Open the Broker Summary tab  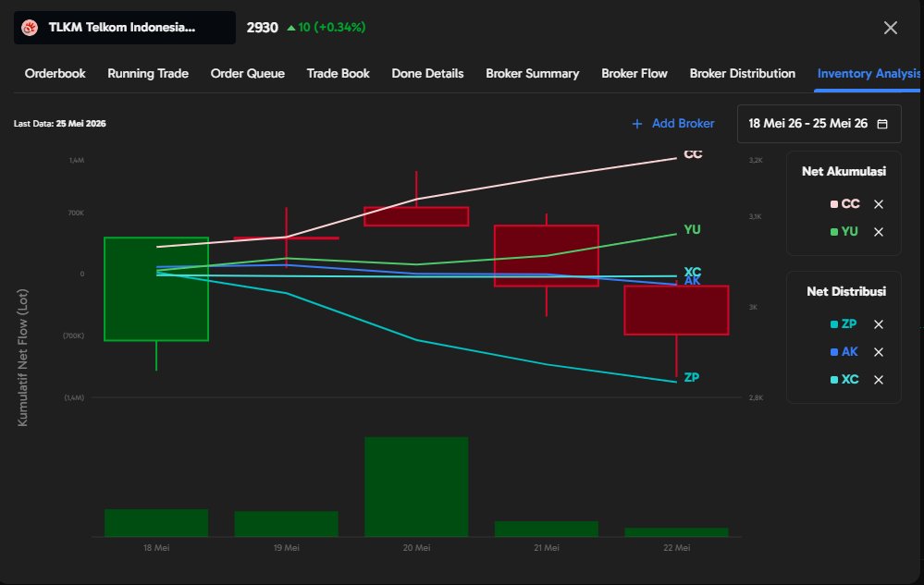pyautogui.click(x=532, y=74)
